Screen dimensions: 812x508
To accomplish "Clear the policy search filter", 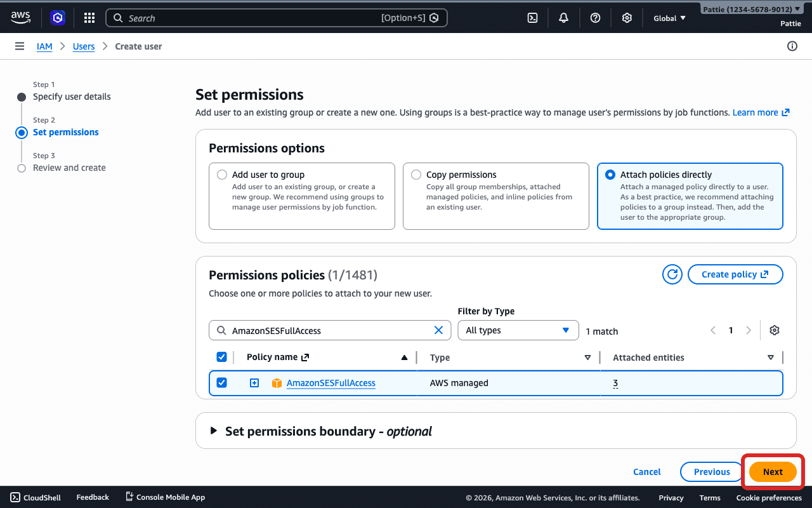I will 438,330.
